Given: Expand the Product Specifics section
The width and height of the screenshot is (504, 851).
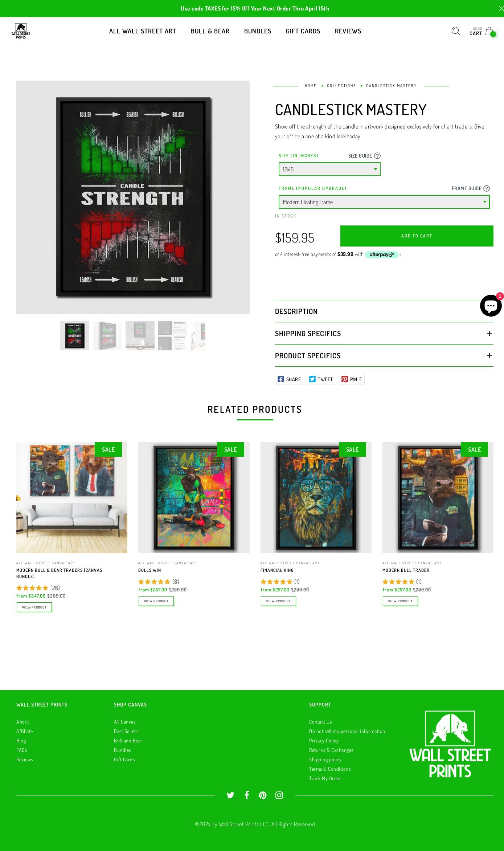Looking at the screenshot, I should pyautogui.click(x=384, y=355).
